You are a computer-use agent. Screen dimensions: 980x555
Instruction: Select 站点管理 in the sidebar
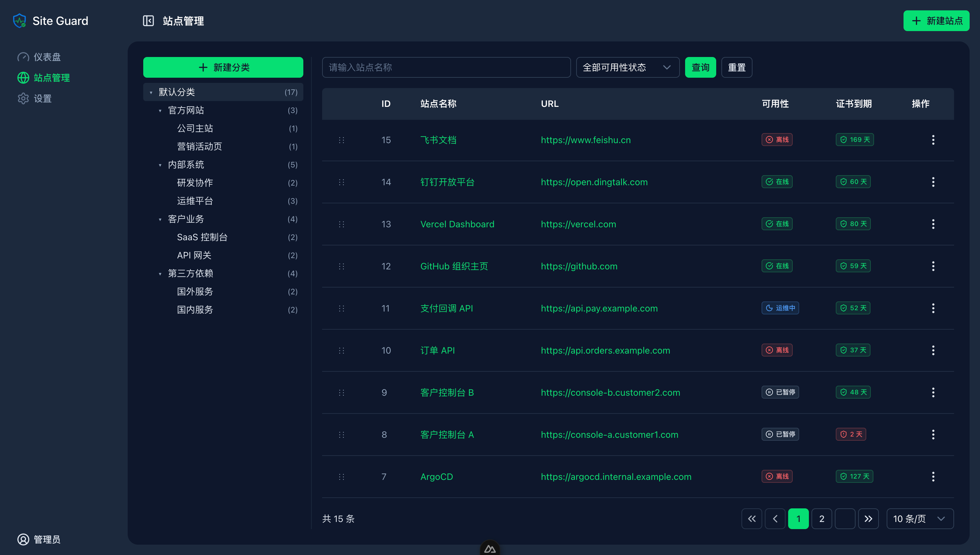tap(43, 78)
